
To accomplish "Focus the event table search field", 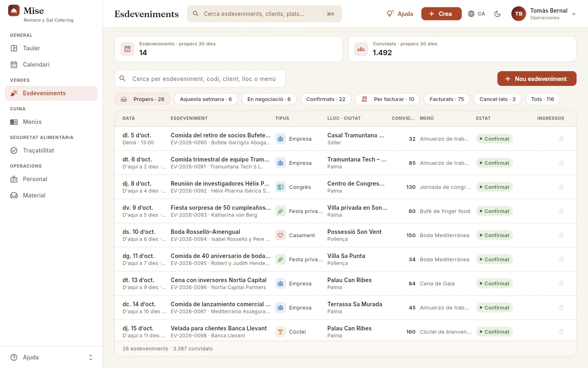I will pyautogui.click(x=200, y=79).
